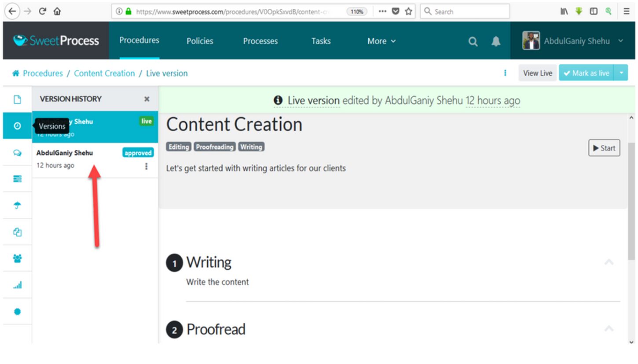Click the Editing tag

[x=178, y=147]
